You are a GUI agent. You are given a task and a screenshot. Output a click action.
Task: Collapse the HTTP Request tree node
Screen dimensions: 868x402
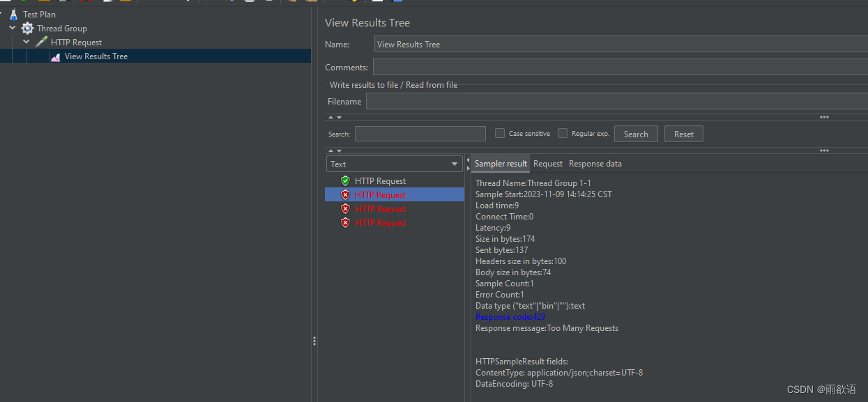tap(26, 42)
